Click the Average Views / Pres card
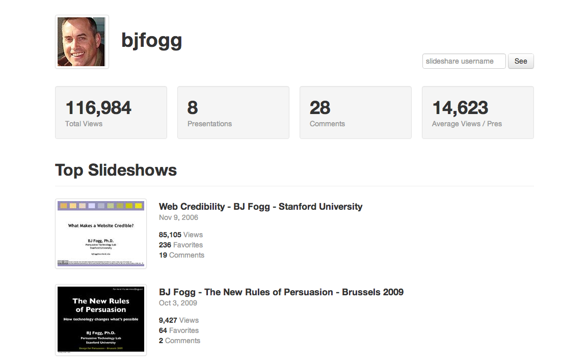Screen dimensions: 588x364 tap(477, 113)
